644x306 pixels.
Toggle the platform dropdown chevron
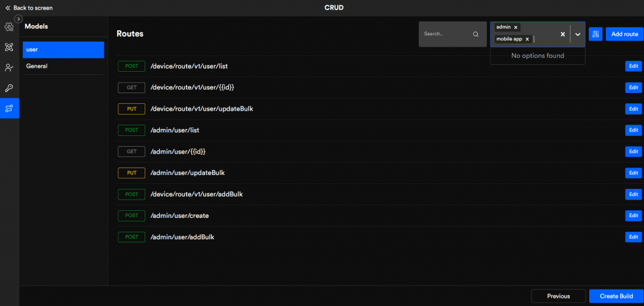tap(577, 34)
